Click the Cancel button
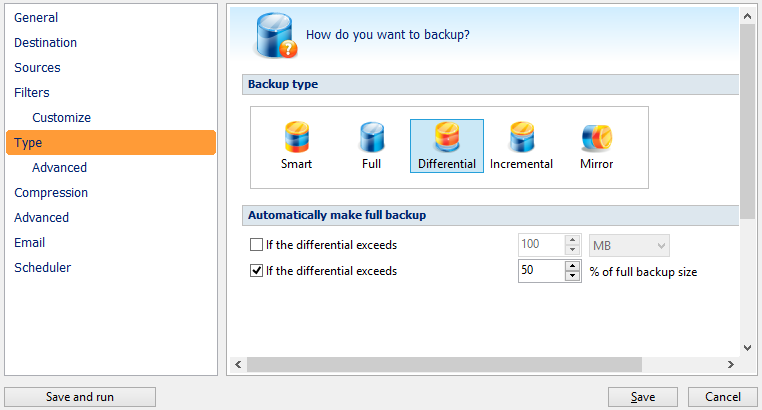Viewport: 762px width, 410px height. 723,397
